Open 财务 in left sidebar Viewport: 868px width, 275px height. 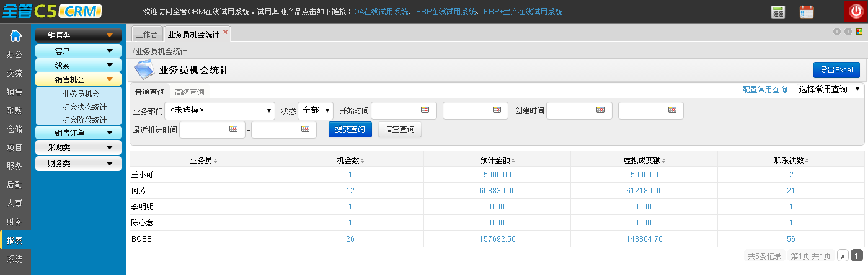pos(15,222)
